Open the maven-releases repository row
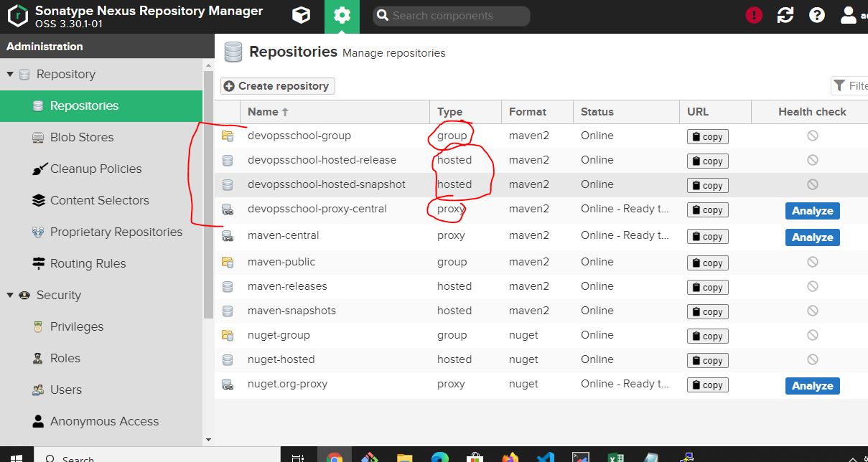Image resolution: width=868 pixels, height=462 pixels. 541,286
